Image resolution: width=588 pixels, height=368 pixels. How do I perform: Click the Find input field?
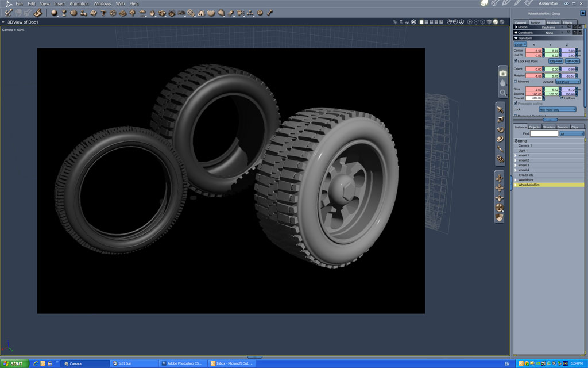(x=544, y=133)
